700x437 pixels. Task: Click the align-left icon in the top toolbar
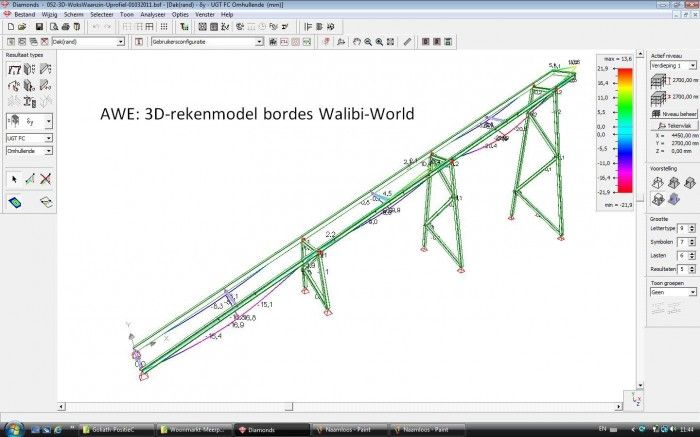coord(308,27)
